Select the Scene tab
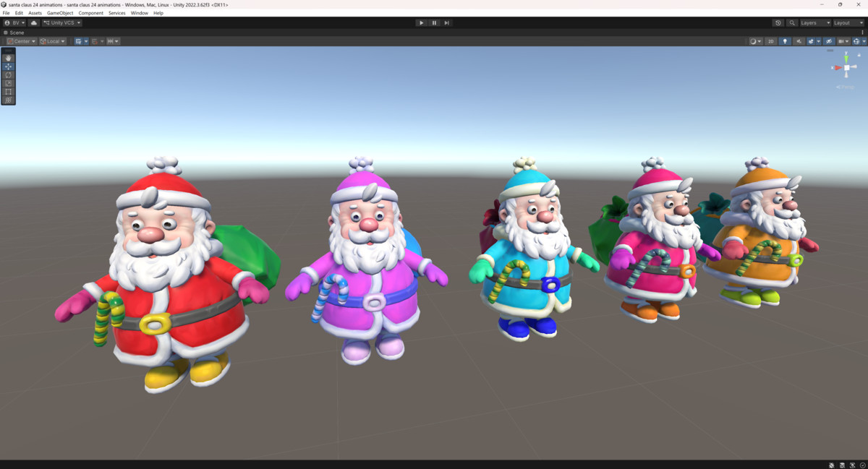868x469 pixels. tap(14, 33)
